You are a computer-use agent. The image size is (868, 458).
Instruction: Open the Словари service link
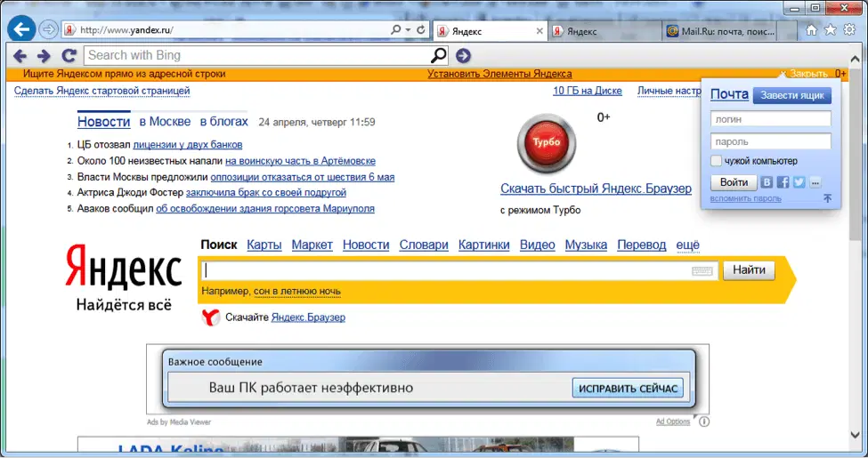click(424, 245)
